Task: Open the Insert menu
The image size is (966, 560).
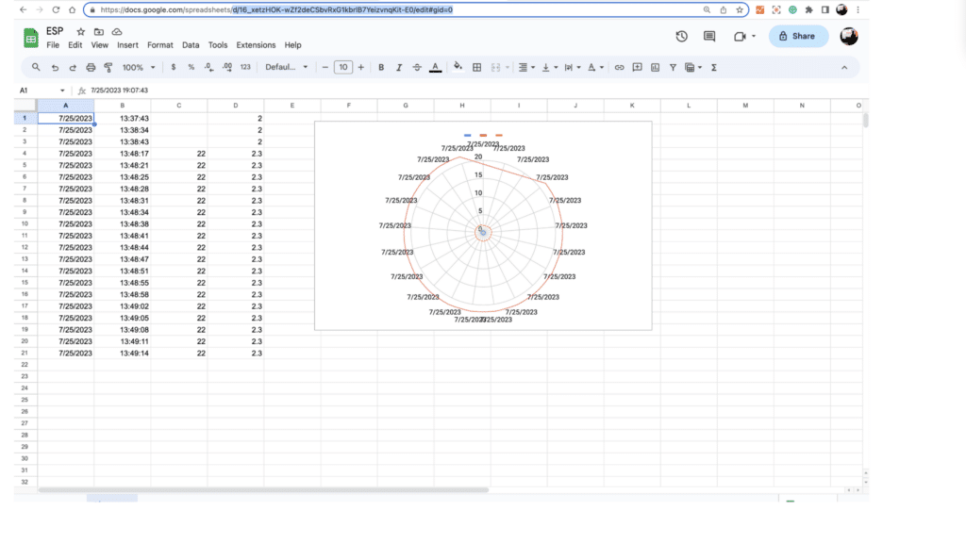Action: point(127,45)
